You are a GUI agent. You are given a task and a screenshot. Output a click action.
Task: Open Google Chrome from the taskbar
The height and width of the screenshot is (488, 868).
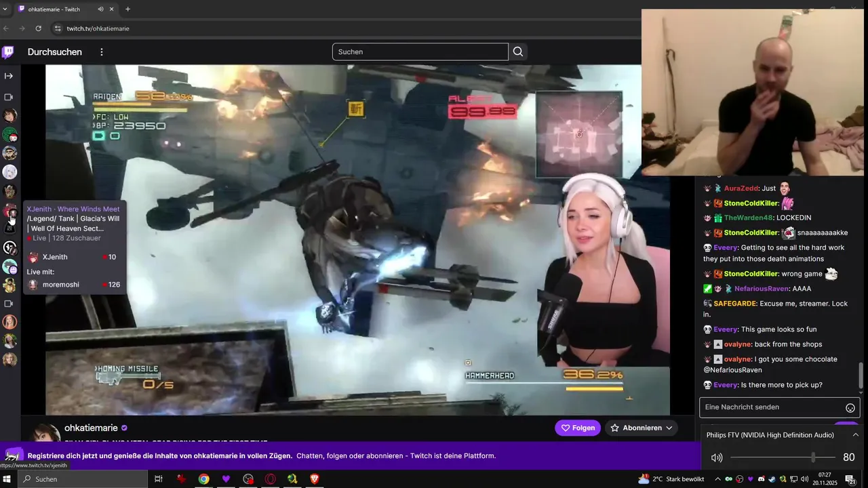click(x=203, y=479)
